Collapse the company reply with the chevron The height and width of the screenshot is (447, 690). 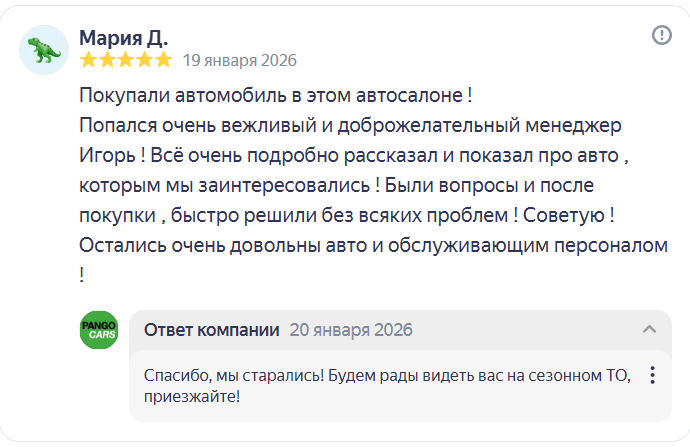click(x=650, y=329)
